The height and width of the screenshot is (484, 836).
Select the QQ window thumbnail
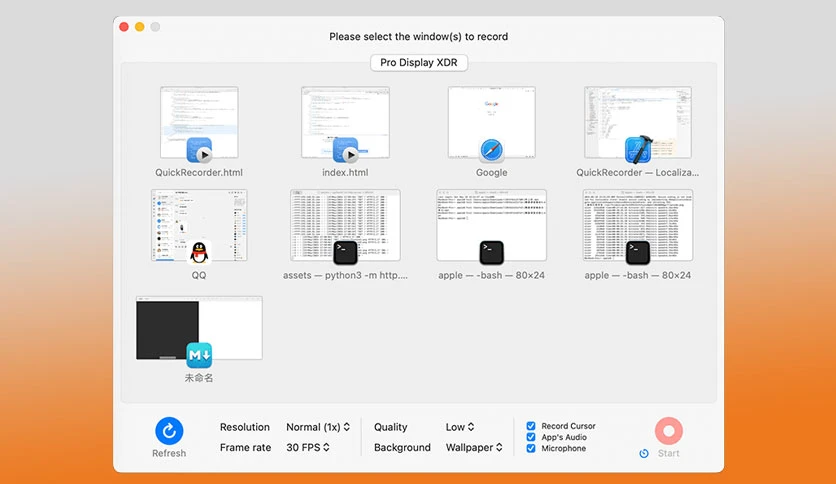coord(199,225)
